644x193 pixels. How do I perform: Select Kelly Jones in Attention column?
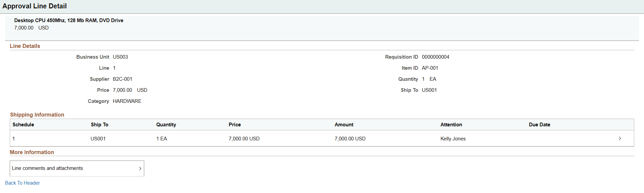pos(453,139)
